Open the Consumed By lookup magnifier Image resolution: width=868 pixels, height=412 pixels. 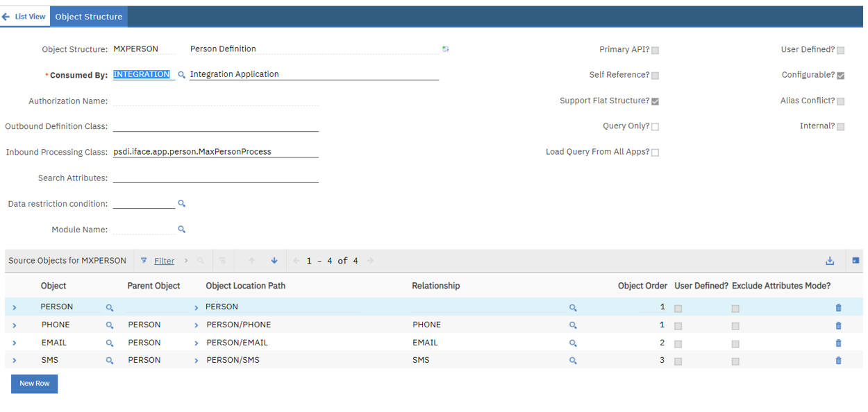pyautogui.click(x=181, y=74)
